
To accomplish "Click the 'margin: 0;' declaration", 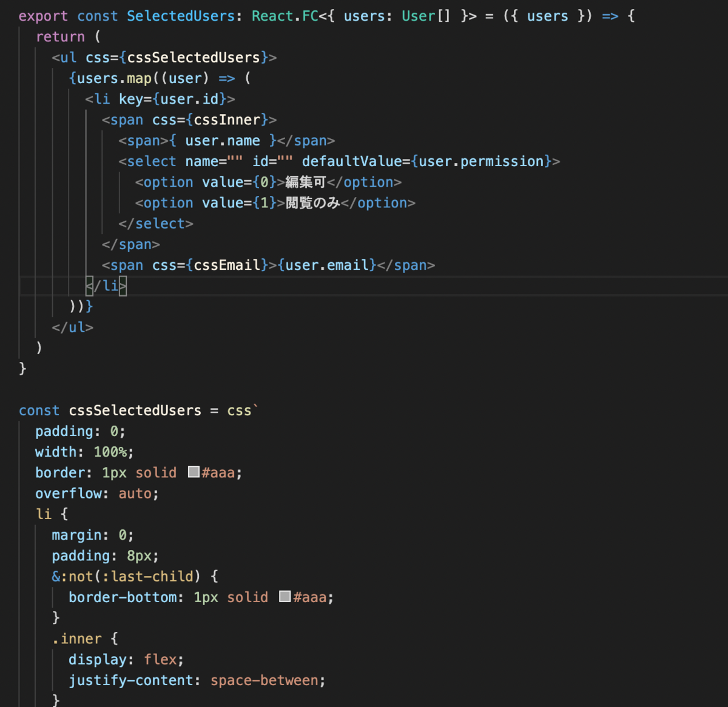I will pos(93,535).
